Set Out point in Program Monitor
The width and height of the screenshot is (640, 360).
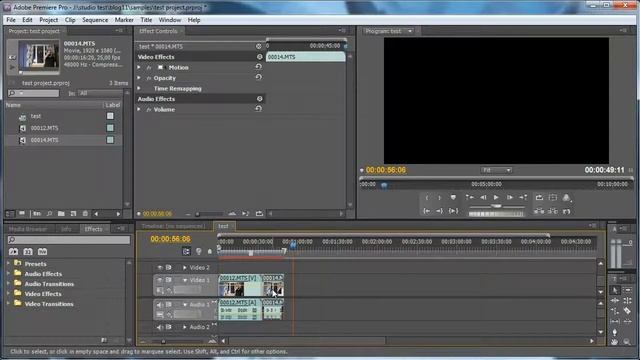pyautogui.click(x=440, y=198)
